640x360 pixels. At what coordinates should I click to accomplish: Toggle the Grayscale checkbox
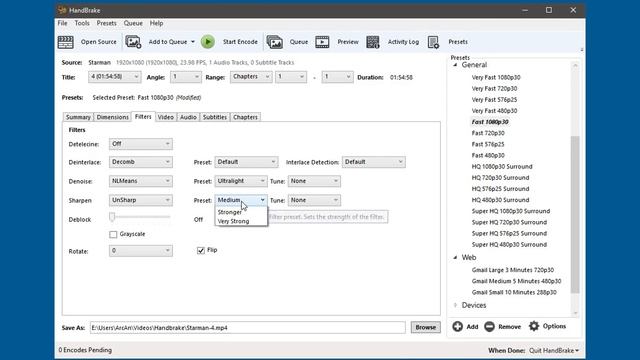click(113, 234)
